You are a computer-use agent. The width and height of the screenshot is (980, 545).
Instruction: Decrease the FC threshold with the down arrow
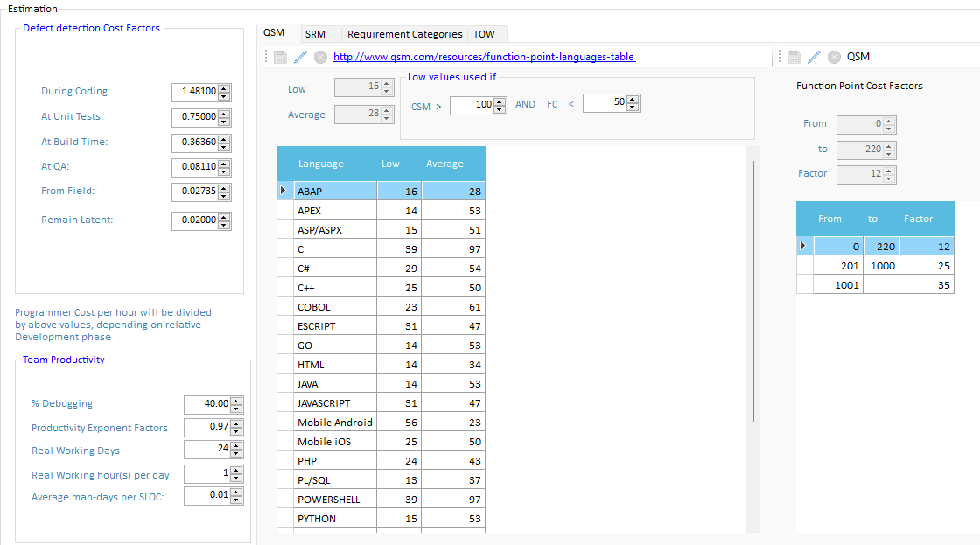pos(633,107)
